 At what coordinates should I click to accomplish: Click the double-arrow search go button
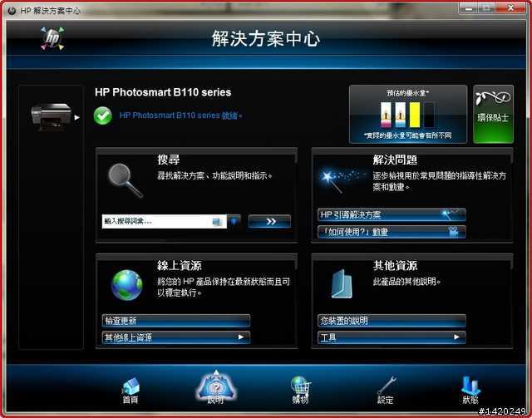click(269, 222)
